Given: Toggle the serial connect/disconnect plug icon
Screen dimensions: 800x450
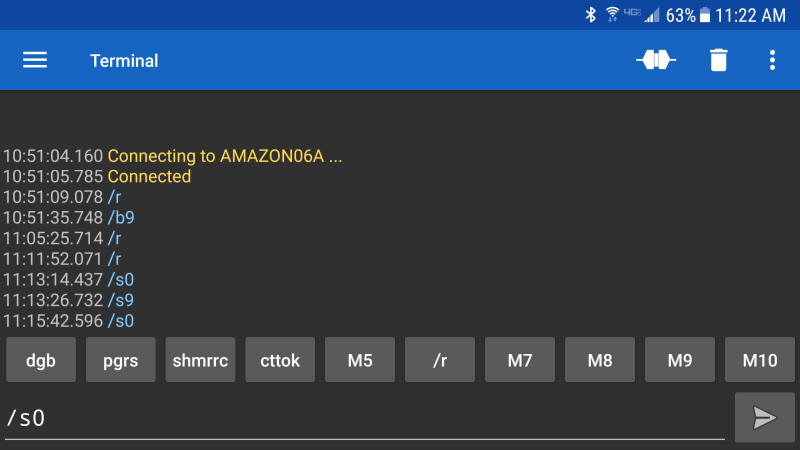Looking at the screenshot, I should pyautogui.click(x=656, y=60).
